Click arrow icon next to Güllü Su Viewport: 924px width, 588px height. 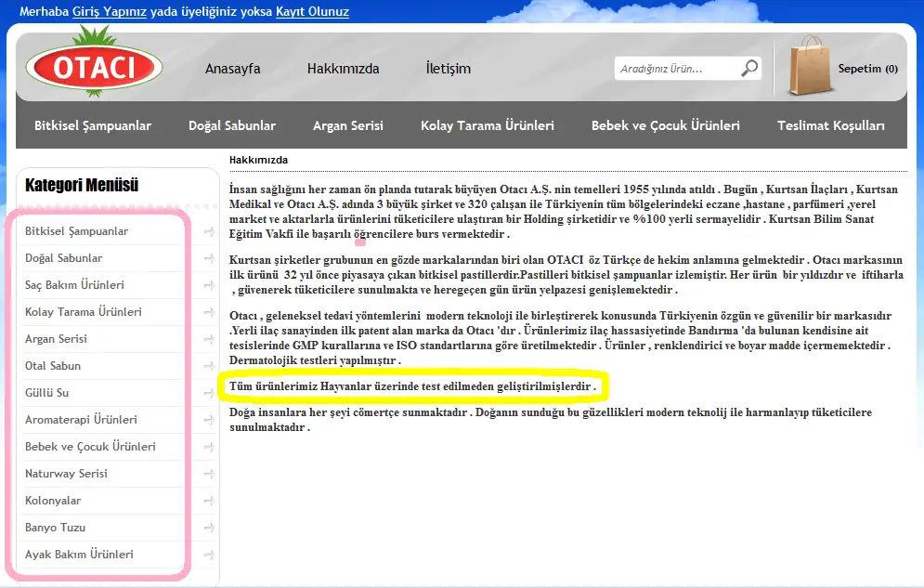coord(209,393)
